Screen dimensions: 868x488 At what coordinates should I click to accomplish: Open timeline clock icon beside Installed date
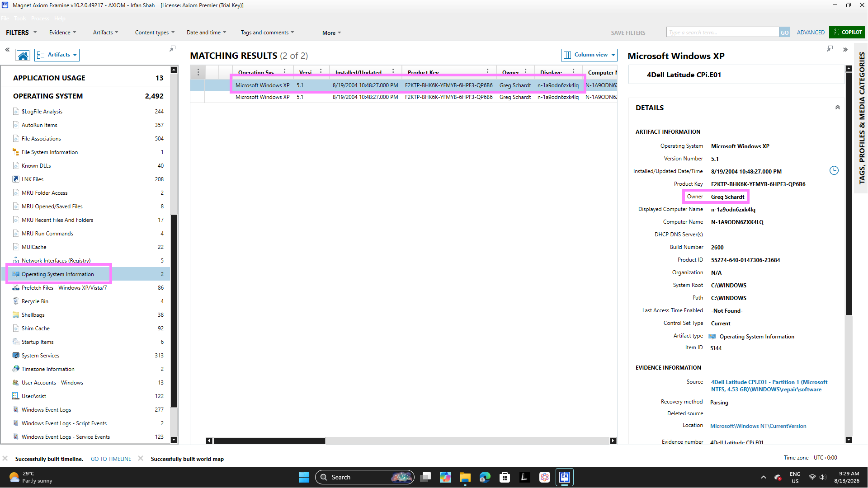(x=834, y=170)
